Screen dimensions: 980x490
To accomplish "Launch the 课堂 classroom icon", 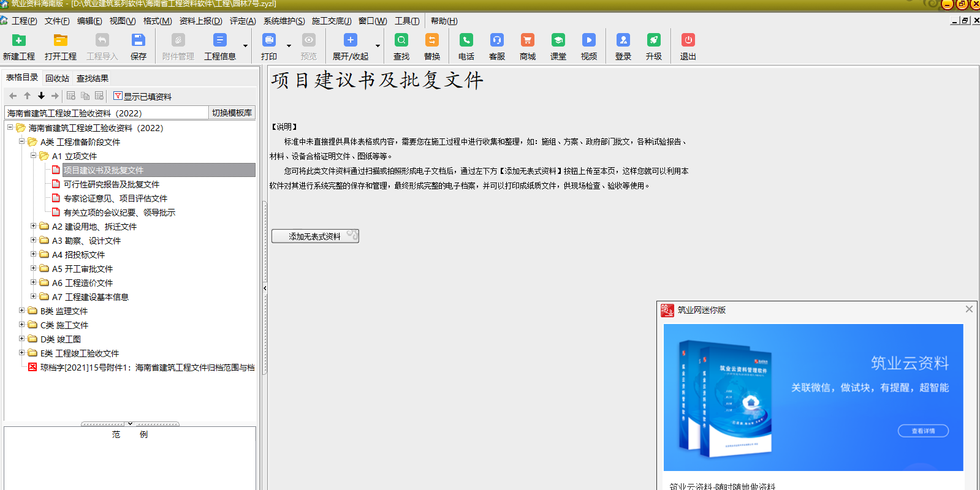I will [x=558, y=40].
